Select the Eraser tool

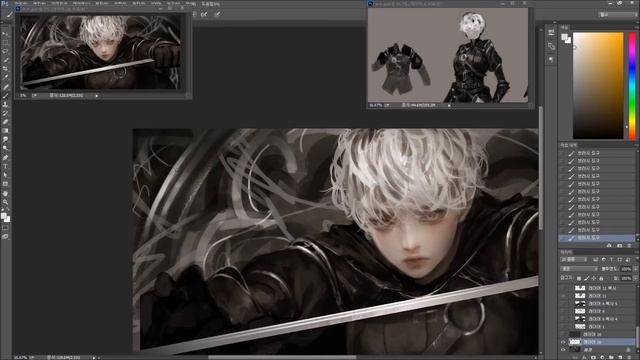(x=5, y=122)
